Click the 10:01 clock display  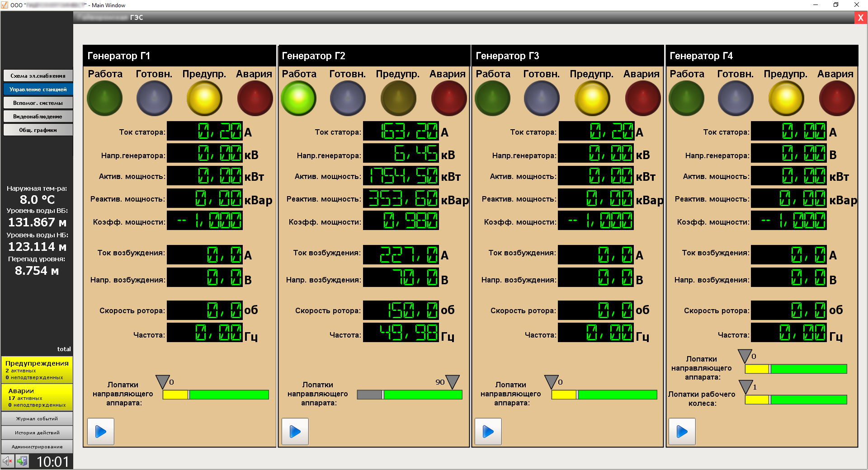tap(53, 461)
